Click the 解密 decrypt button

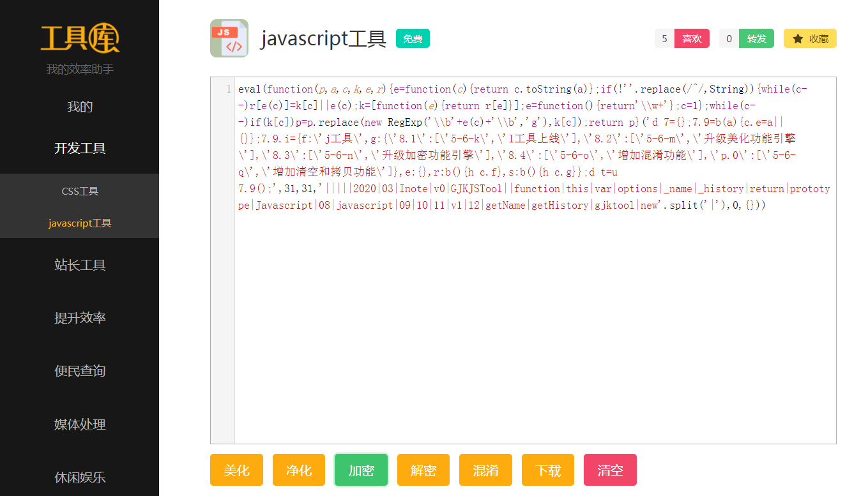coord(423,470)
